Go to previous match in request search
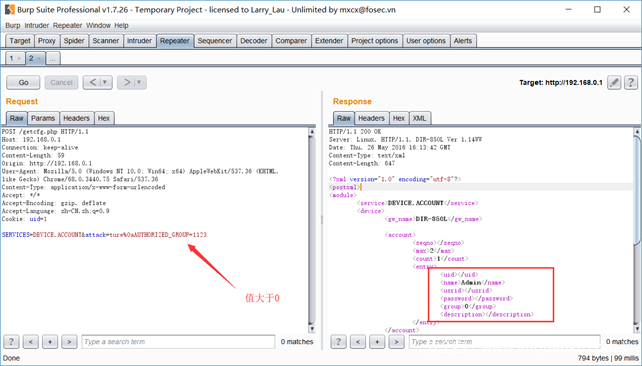 tap(31, 341)
